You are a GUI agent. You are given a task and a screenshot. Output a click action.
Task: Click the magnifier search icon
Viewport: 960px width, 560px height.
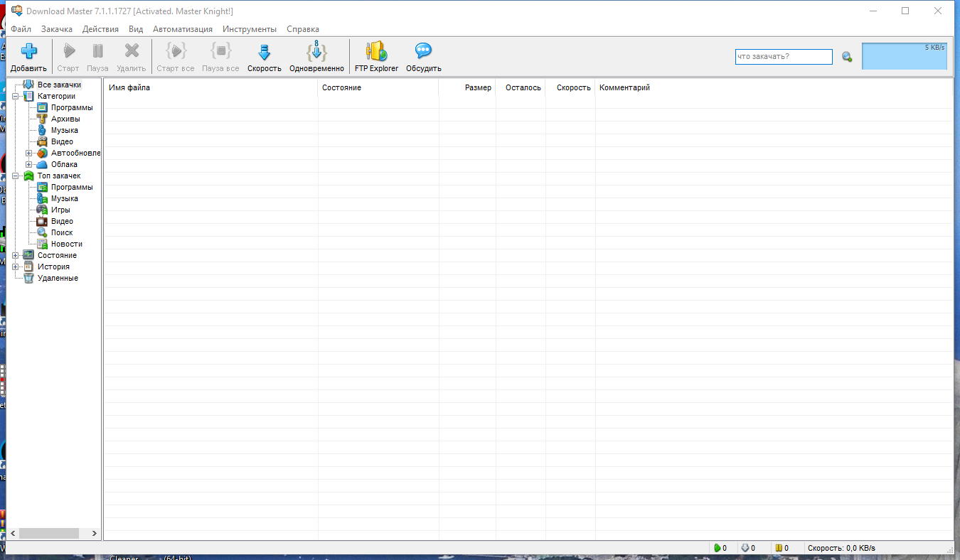[846, 56]
